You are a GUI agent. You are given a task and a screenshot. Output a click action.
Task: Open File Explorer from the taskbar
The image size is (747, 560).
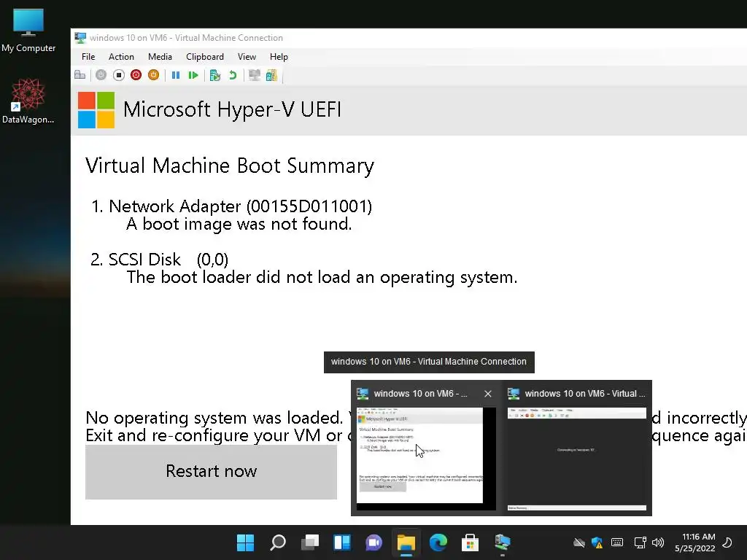[x=406, y=542]
